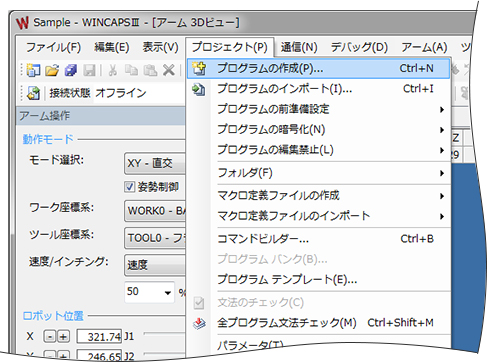Open the 表示(V) menu
The width and height of the screenshot is (487, 362).
(x=160, y=47)
